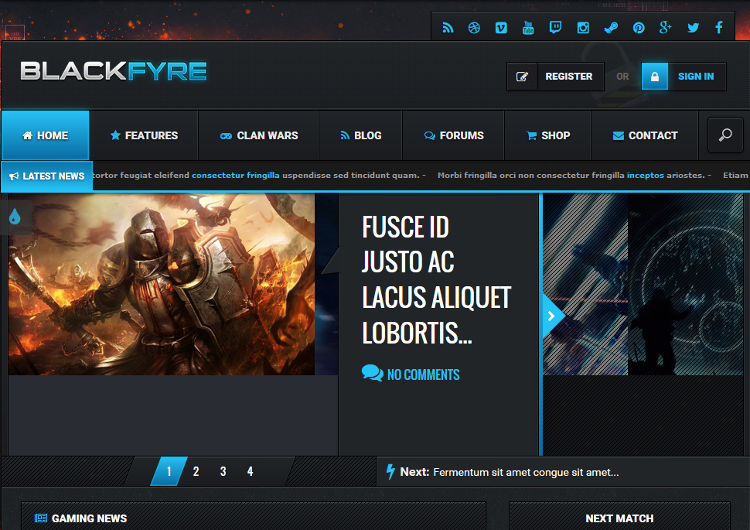The height and width of the screenshot is (530, 750).
Task: Open the Contact menu item
Action: coord(645,135)
